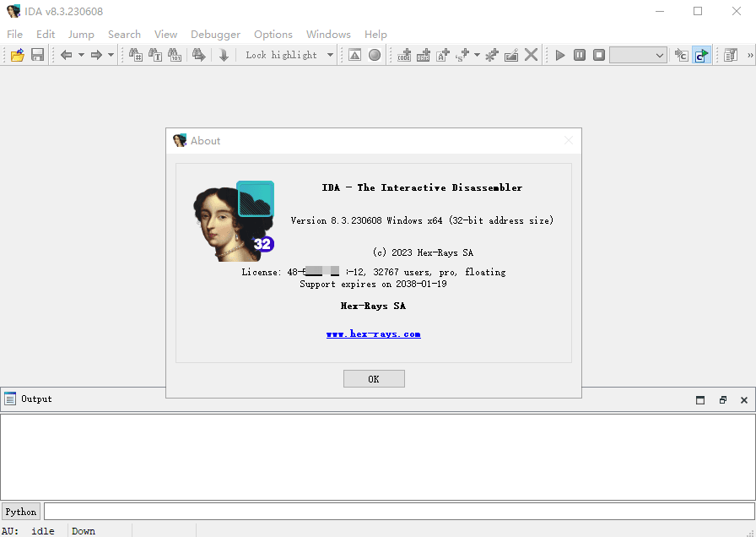Click the 'Down' status bar text
Image resolution: width=756 pixels, height=537 pixels.
[84, 531]
